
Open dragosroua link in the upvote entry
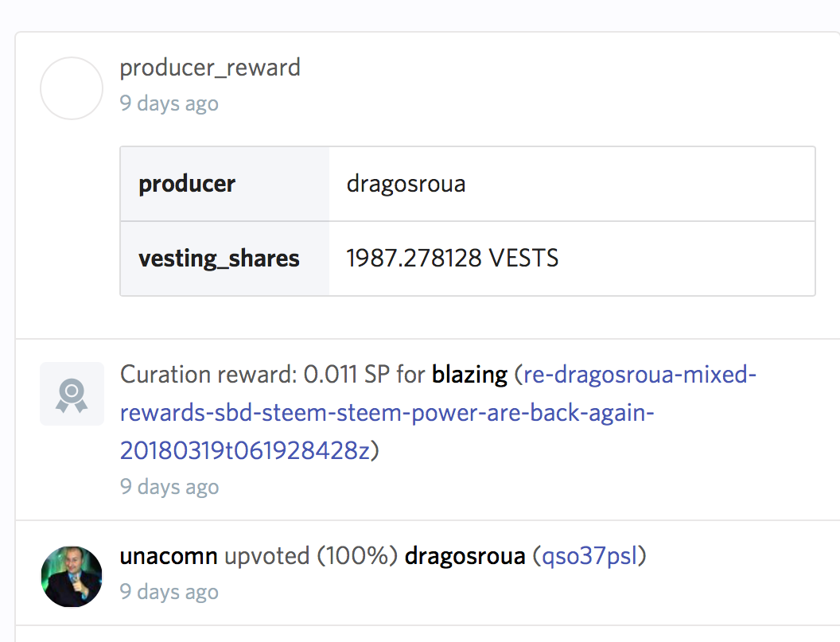click(x=465, y=556)
